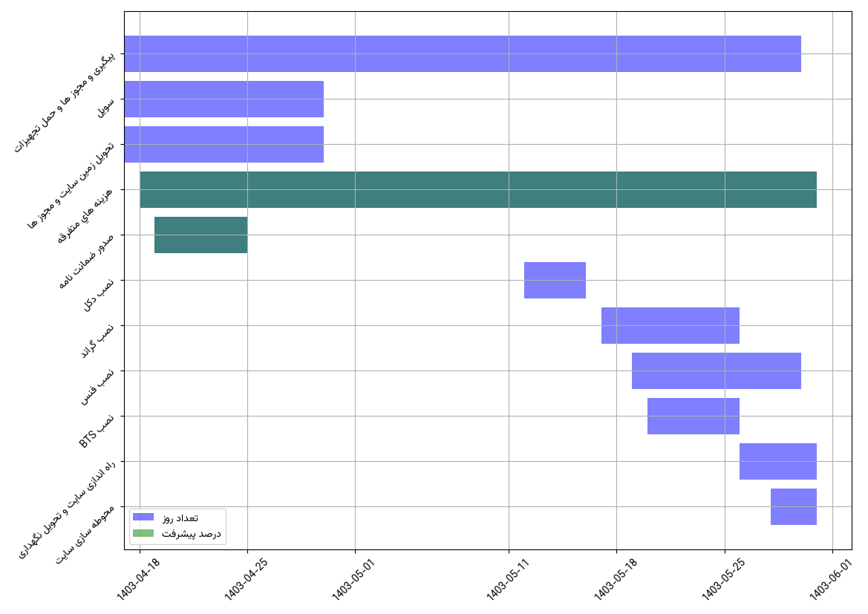868x614 pixels.
Task: Select the 1403-05-11 date tick label
Action: (x=508, y=581)
